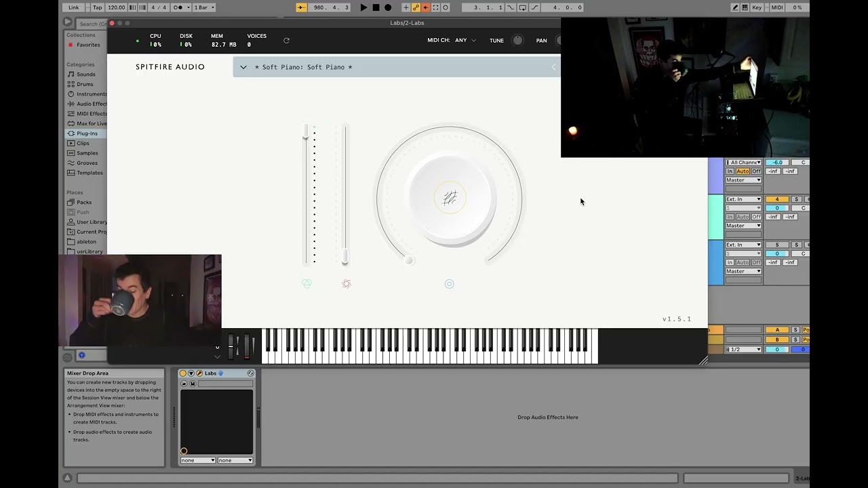Image resolution: width=868 pixels, height=488 pixels.
Task: Toggle the Metronome button
Action: tap(177, 7)
